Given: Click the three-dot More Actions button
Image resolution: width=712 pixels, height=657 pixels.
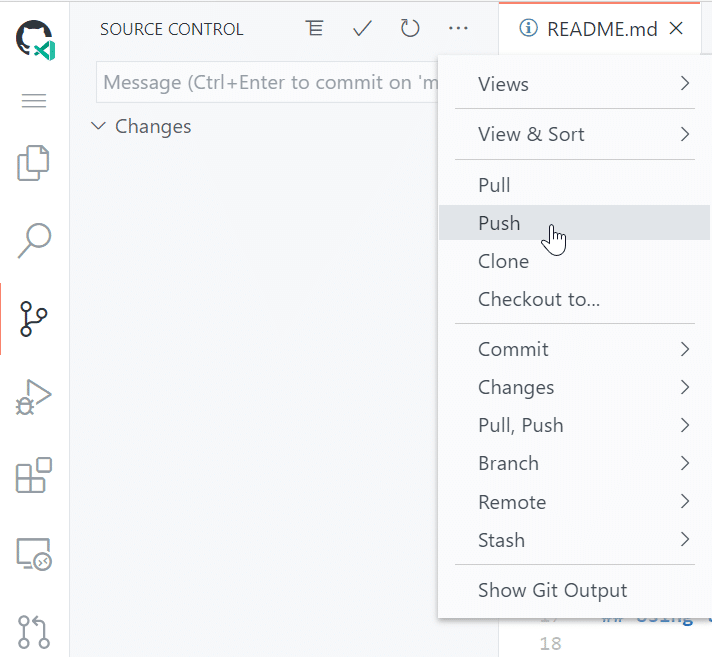Looking at the screenshot, I should click(458, 28).
